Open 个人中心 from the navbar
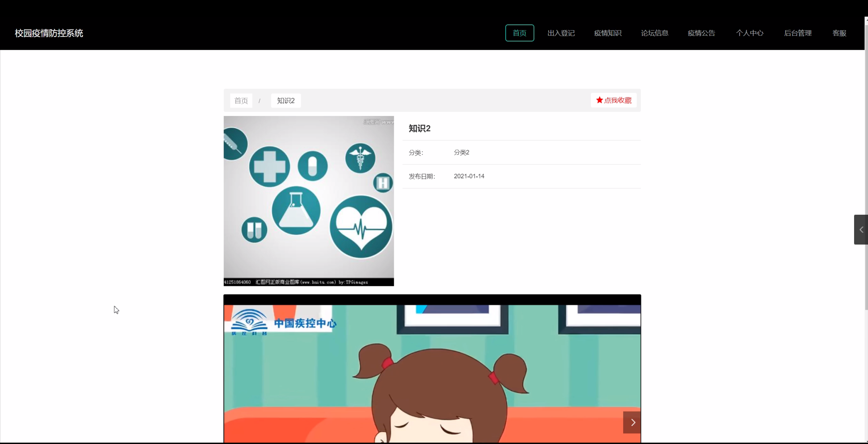The image size is (868, 444). click(749, 33)
